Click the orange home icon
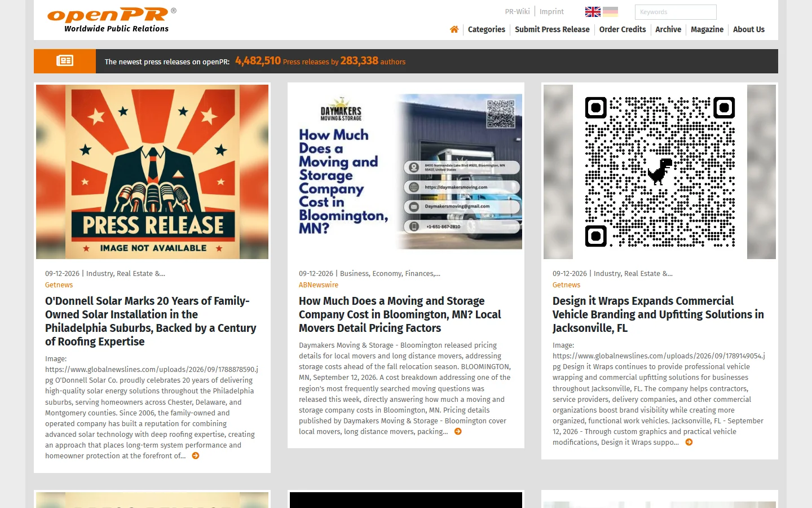 (454, 29)
